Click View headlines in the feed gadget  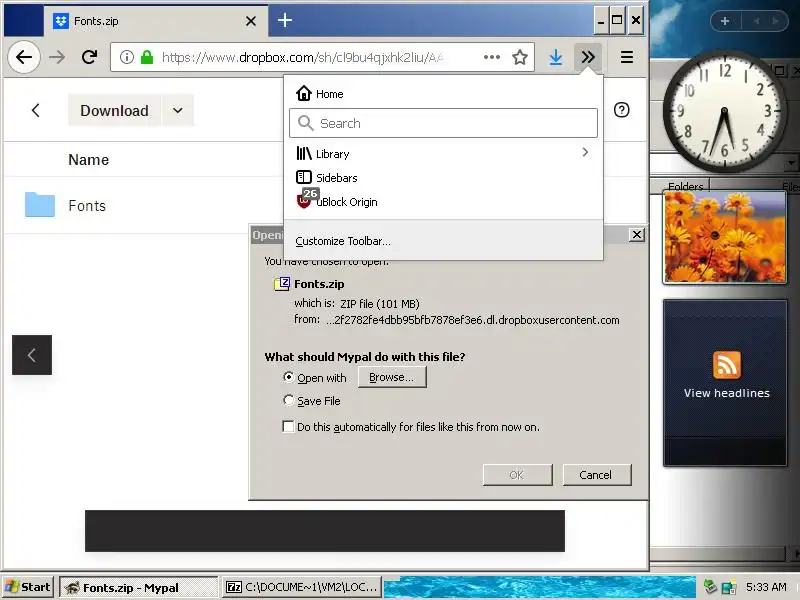tap(727, 393)
